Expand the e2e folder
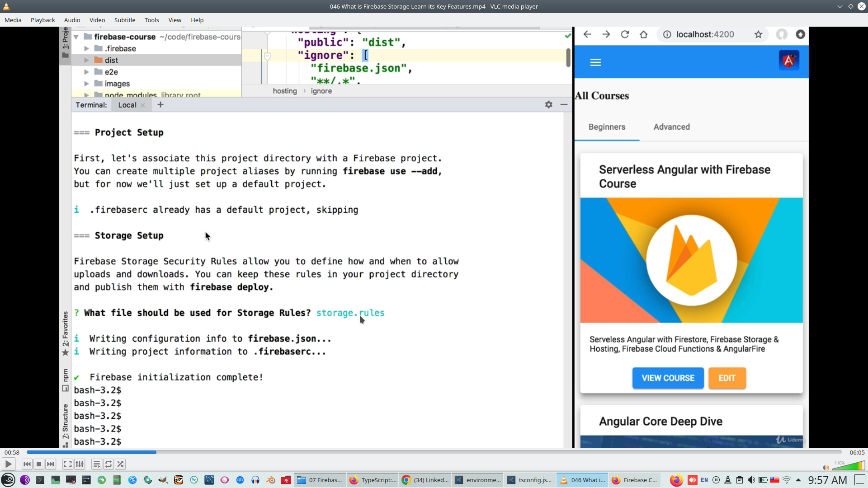 click(86, 71)
